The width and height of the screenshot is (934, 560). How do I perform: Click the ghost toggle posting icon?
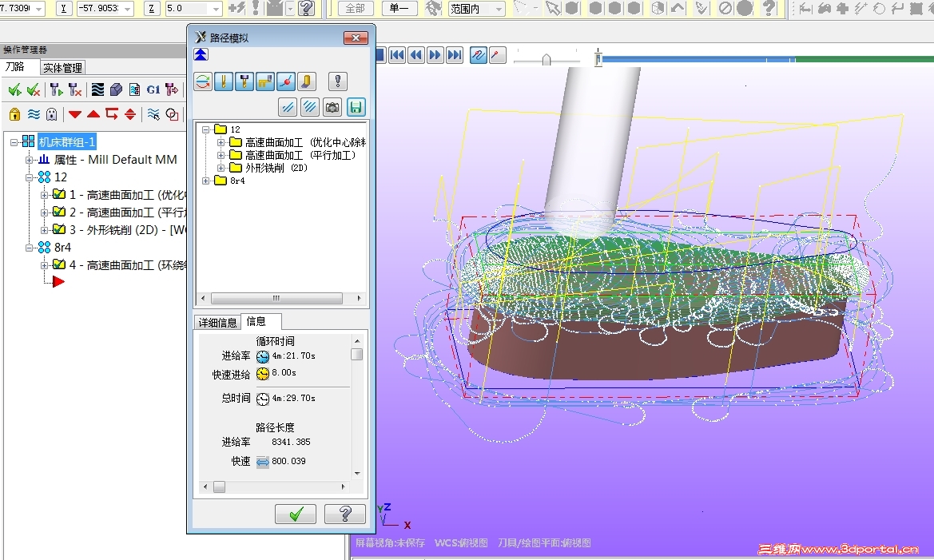pos(52,113)
